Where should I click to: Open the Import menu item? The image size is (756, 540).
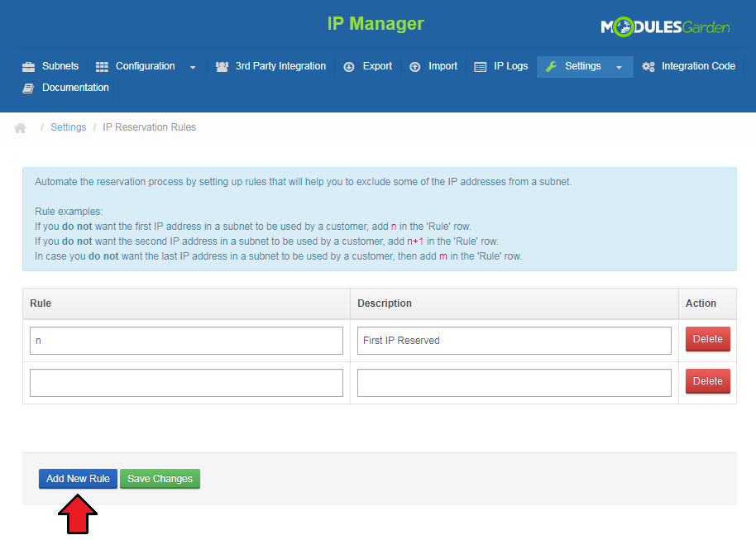443,66
